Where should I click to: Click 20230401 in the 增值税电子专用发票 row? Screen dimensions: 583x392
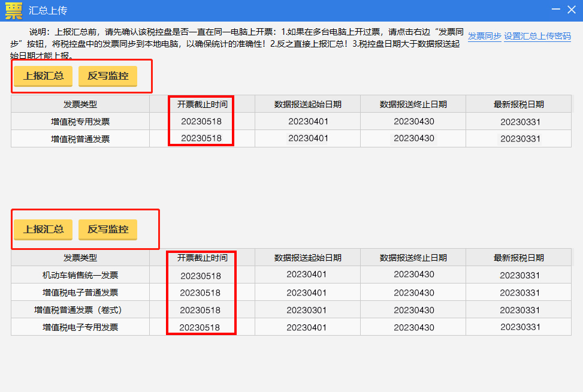(x=306, y=328)
